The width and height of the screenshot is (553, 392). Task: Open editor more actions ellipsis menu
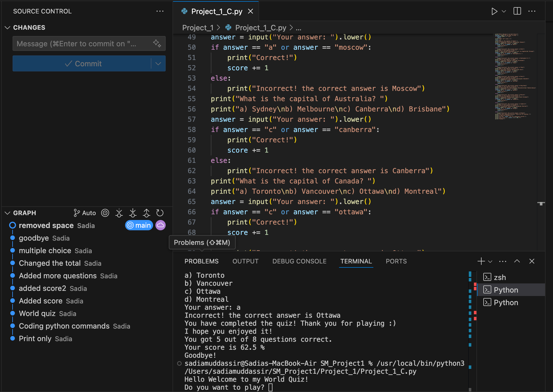point(532,11)
